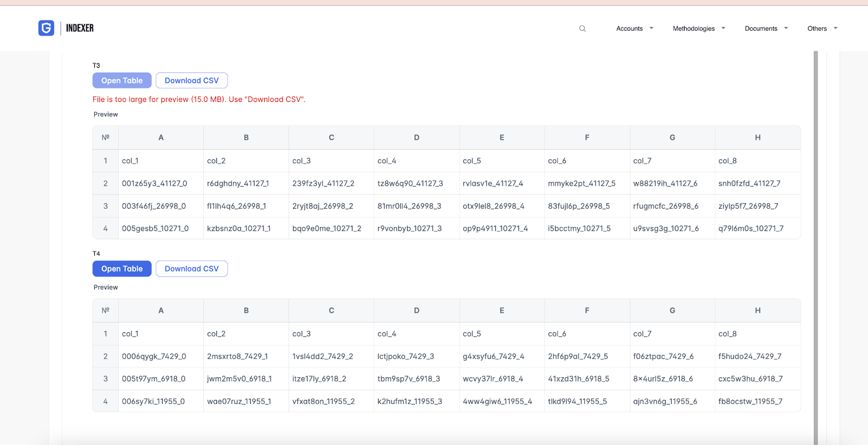The width and height of the screenshot is (868, 445).
Task: Expand the Methodologies dropdown menu
Action: click(x=698, y=29)
